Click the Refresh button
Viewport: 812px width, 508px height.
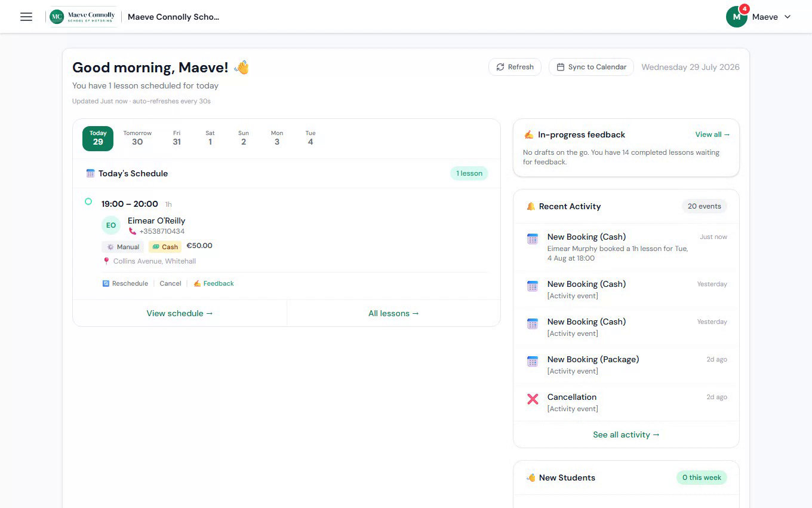[x=515, y=67]
